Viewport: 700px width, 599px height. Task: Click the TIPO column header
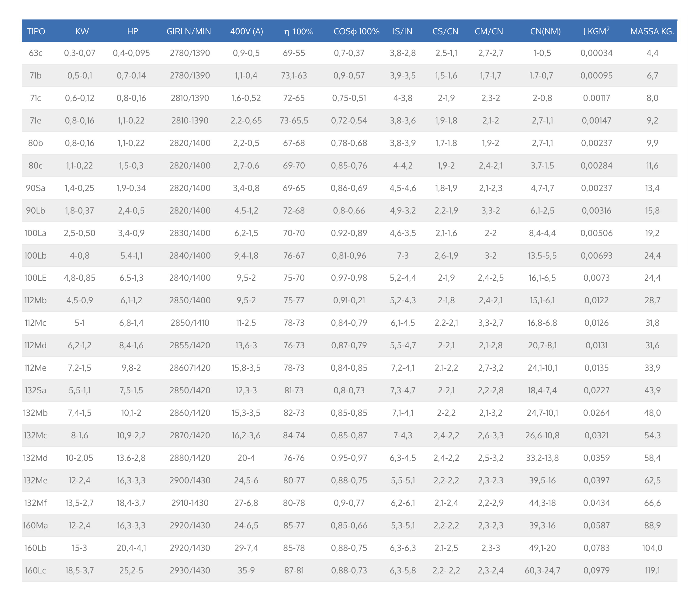[x=36, y=31]
